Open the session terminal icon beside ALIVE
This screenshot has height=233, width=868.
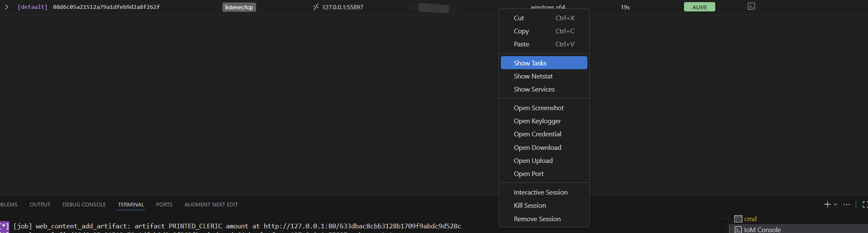point(751,6)
